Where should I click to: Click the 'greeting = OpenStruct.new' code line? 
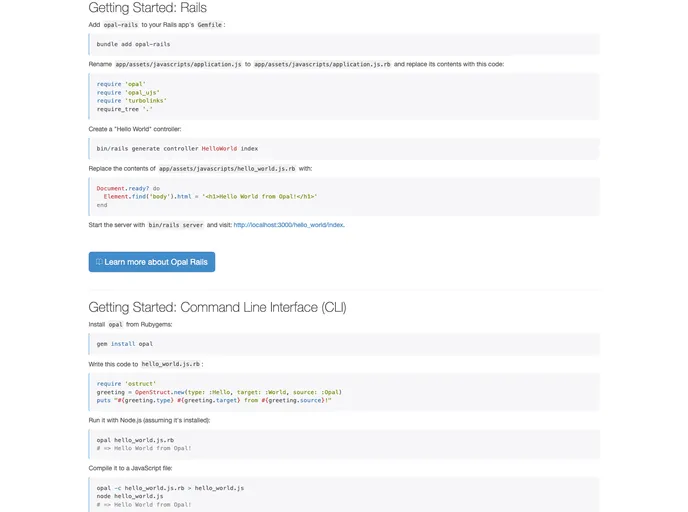coord(219,392)
